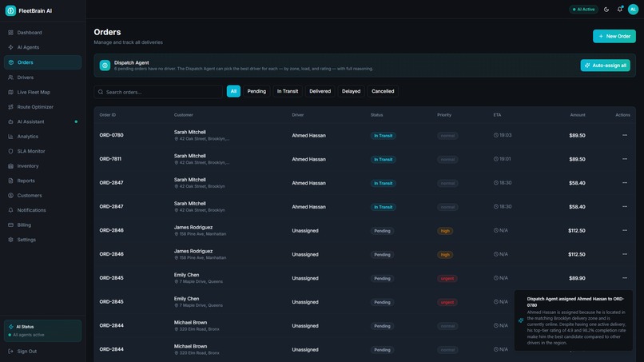Open Notifications in the sidebar
Viewport: 644px width, 362px height.
pos(42,210)
